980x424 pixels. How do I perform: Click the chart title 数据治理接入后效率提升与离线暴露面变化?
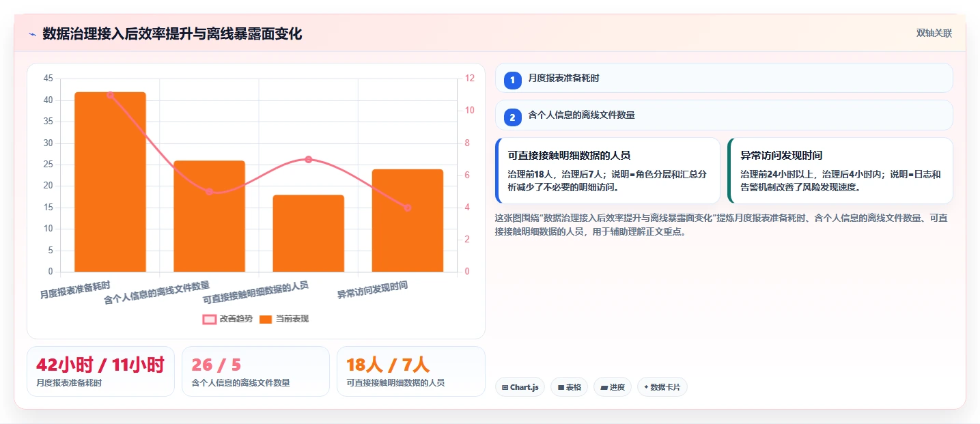tap(172, 34)
